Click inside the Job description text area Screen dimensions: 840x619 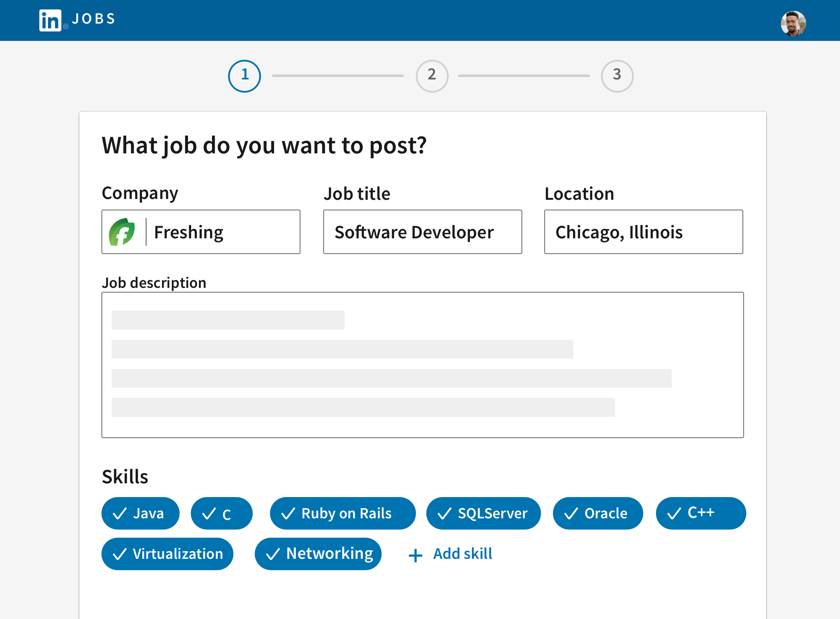coord(422,365)
